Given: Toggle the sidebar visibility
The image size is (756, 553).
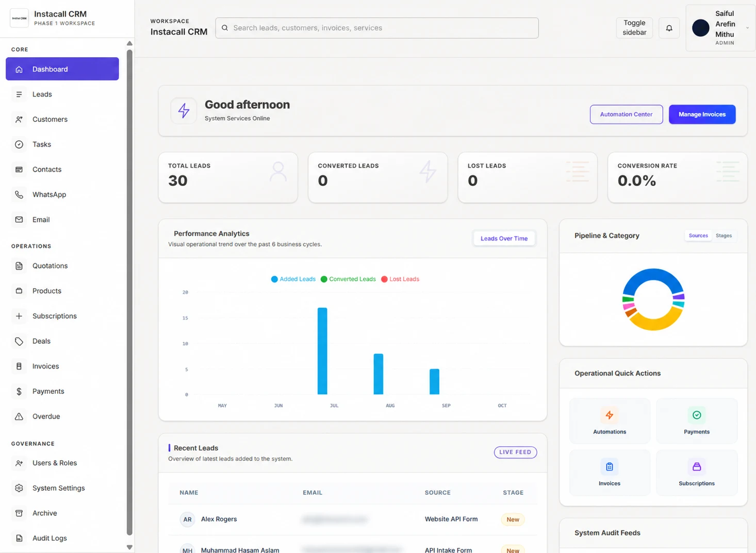Looking at the screenshot, I should pyautogui.click(x=634, y=28).
